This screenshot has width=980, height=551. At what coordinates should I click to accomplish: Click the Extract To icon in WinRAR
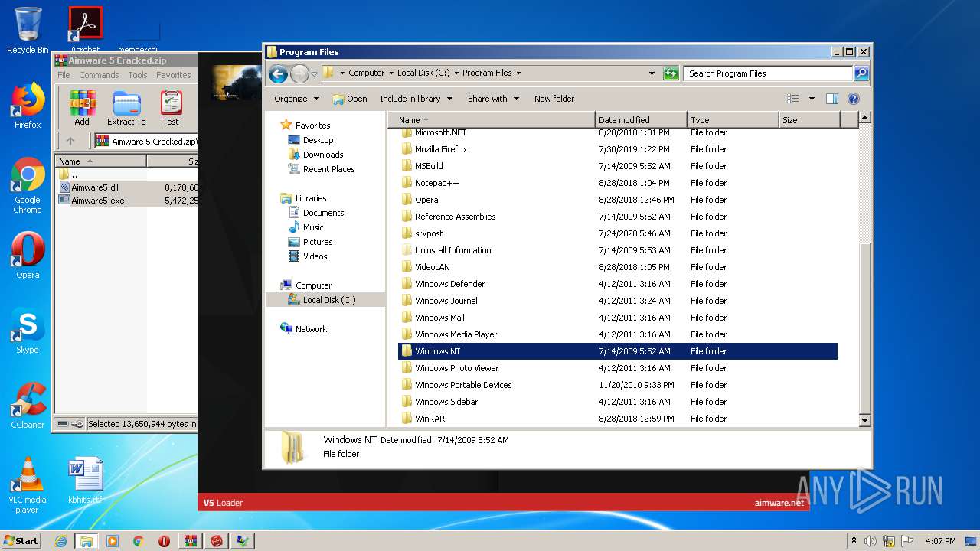tap(126, 108)
